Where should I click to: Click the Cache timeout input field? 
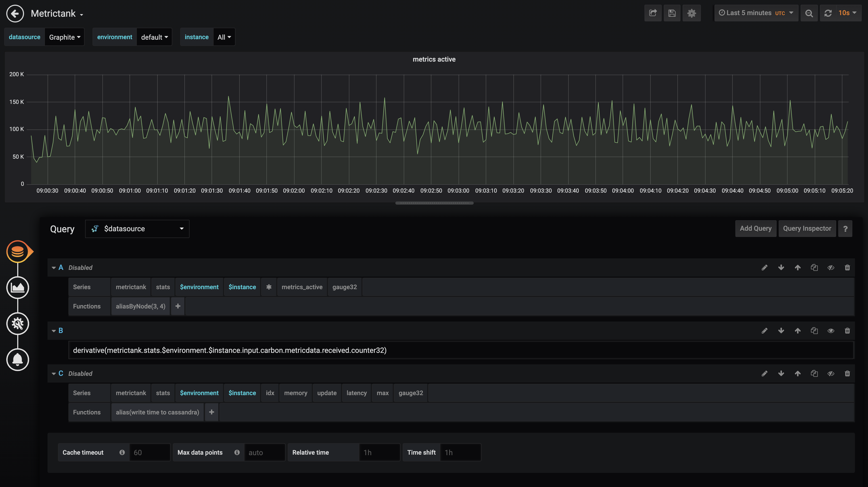point(150,452)
